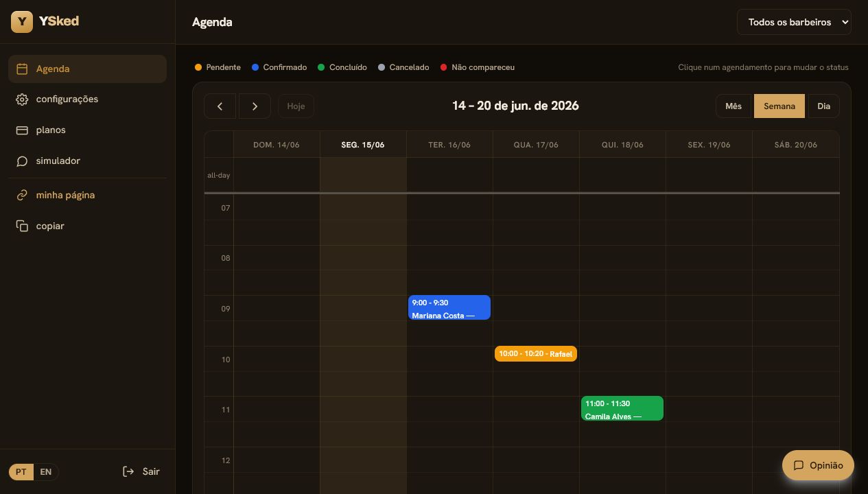Open the Todos os barbeiros dropdown
The width and height of the screenshot is (868, 494).
pos(794,22)
